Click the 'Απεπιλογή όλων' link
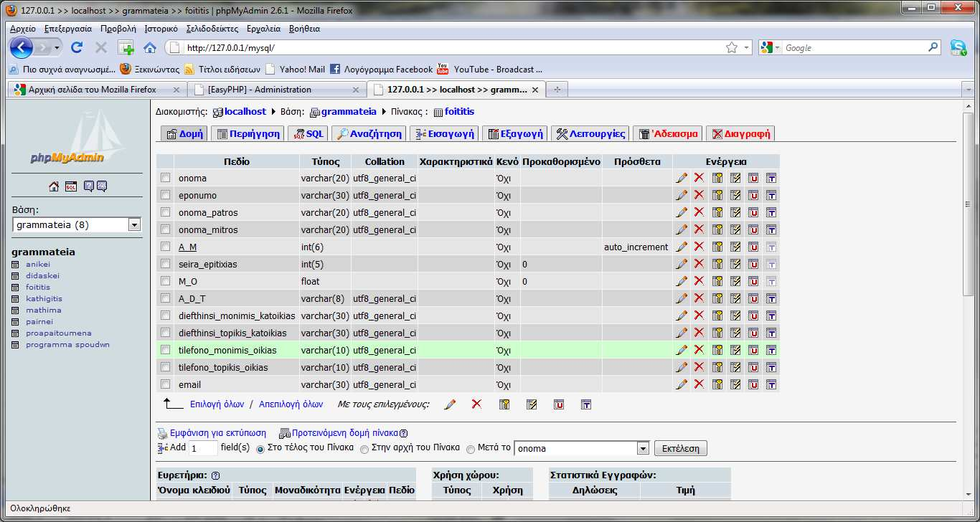 pyautogui.click(x=291, y=404)
